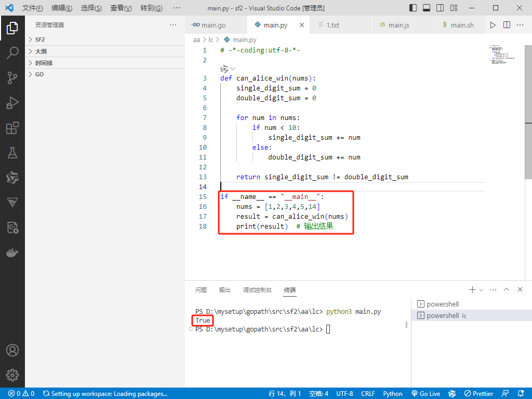The image size is (532, 399).
Task: Open the 调试控制台 debug console tab
Action: [257, 290]
